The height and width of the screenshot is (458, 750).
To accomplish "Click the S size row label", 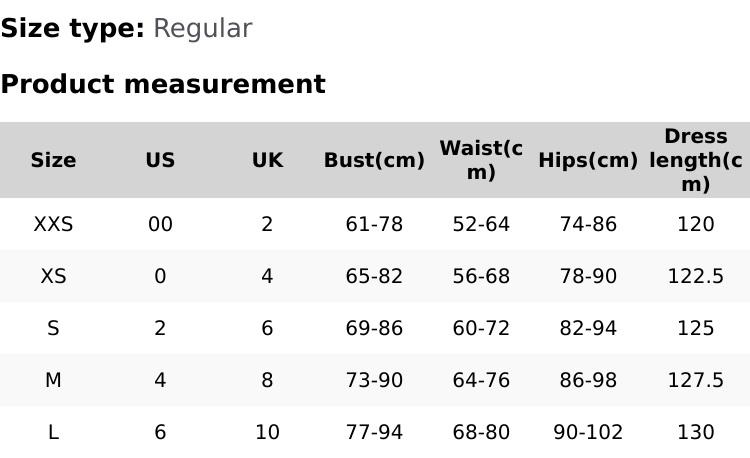I will click(x=53, y=328).
